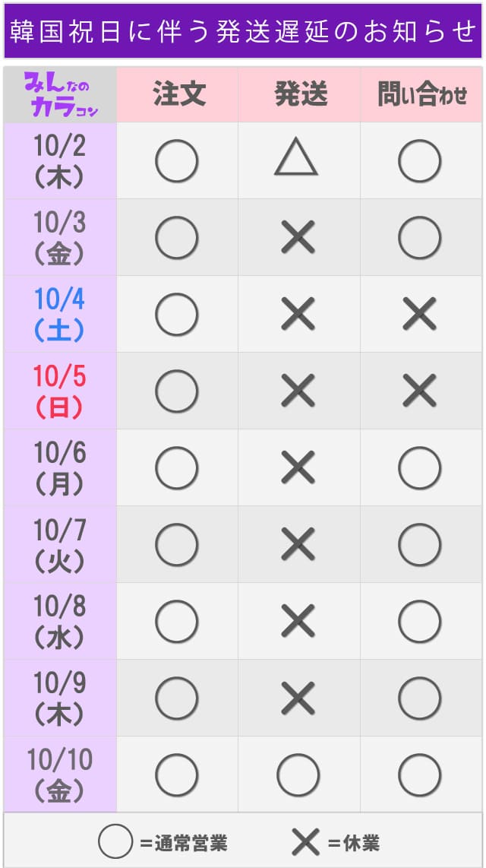The height and width of the screenshot is (868, 486).
Task: Click the blue 10/4 (土) date cell
Action: click(60, 314)
